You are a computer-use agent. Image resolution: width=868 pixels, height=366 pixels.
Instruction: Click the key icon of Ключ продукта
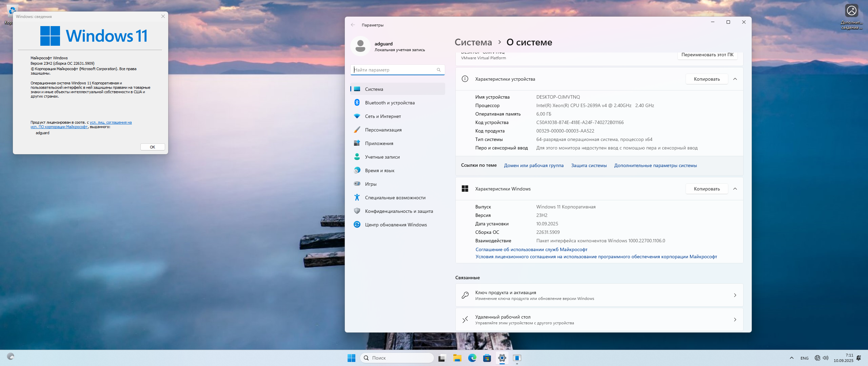pos(465,295)
